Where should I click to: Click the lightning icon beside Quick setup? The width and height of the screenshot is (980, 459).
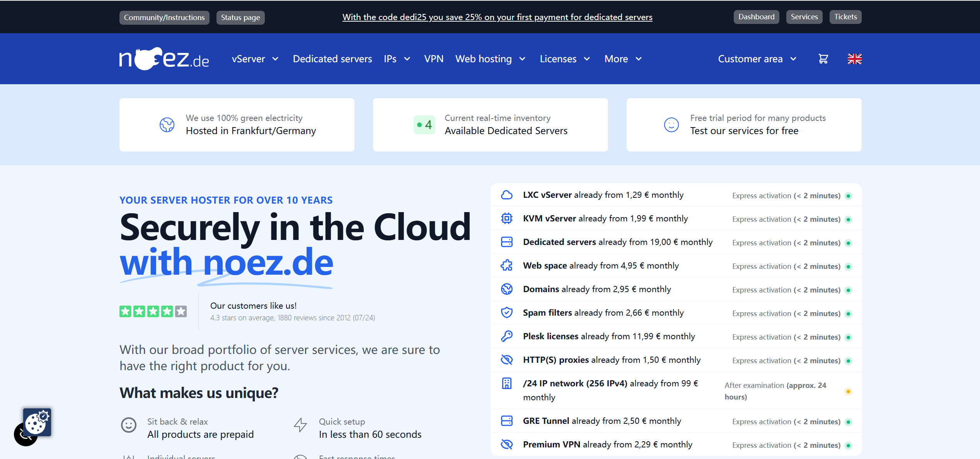(300, 425)
